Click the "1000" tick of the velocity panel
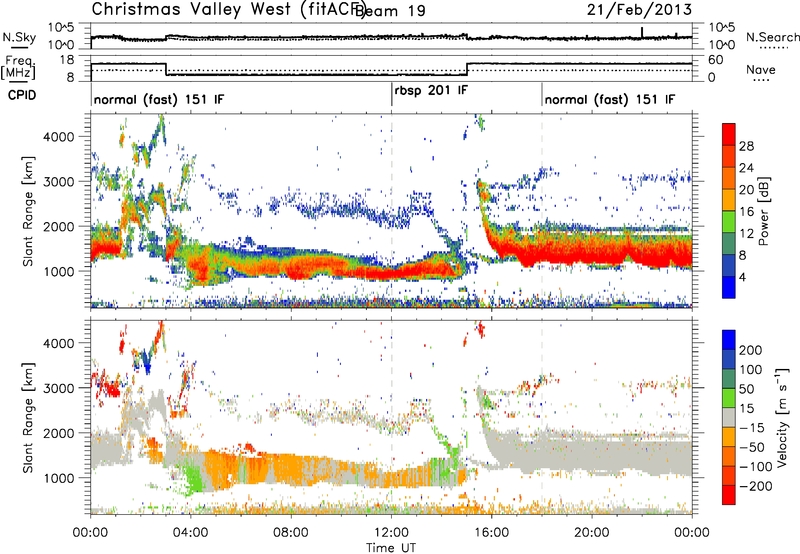 coord(58,478)
